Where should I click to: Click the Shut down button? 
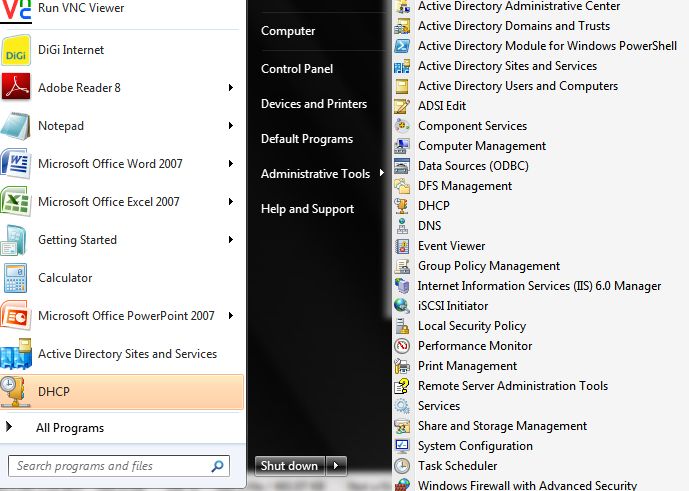(x=289, y=466)
